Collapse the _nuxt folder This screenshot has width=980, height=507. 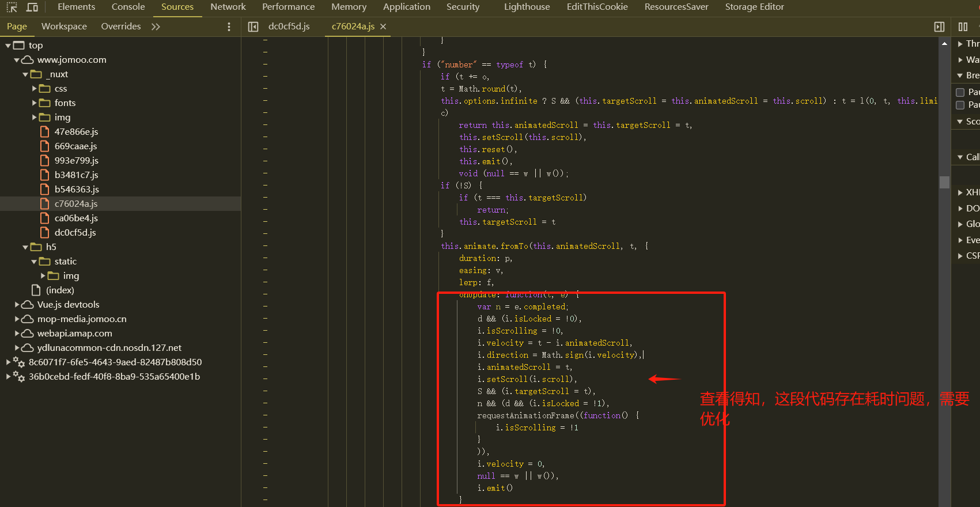pyautogui.click(x=25, y=74)
